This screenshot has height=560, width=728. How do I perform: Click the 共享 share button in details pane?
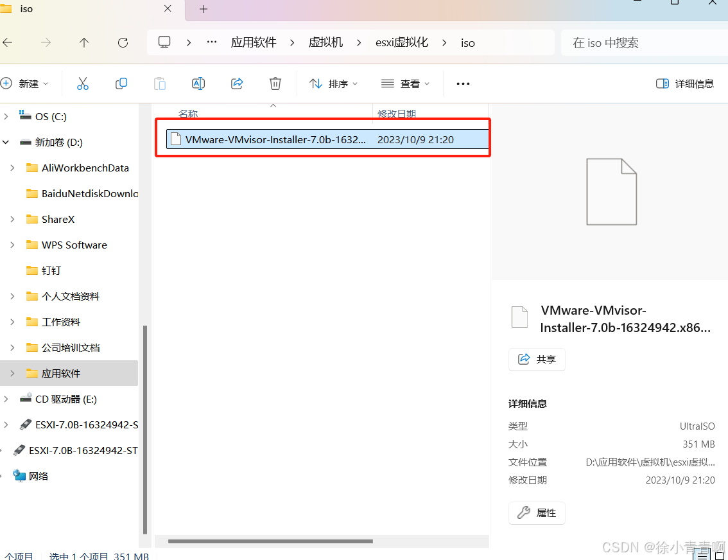537,360
